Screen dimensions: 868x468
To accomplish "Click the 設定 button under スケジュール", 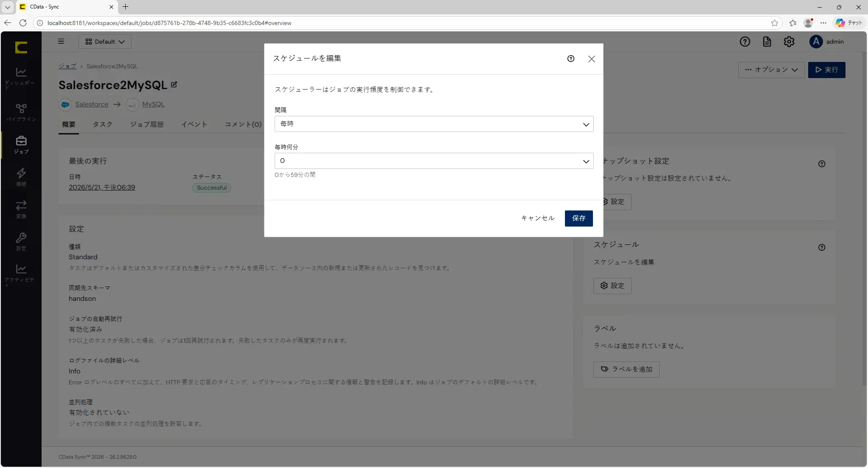I will 612,286.
